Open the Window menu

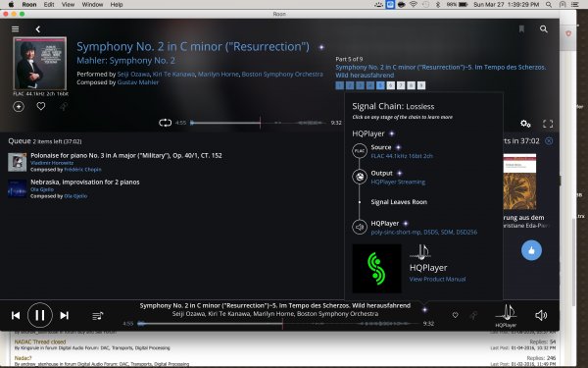pos(92,5)
